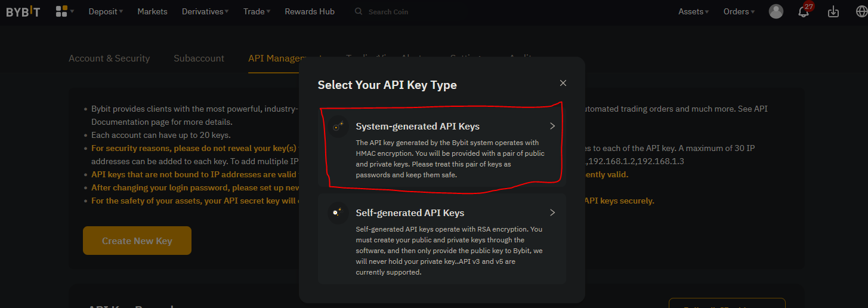
Task: Click the search magnifier icon
Action: [x=359, y=11]
